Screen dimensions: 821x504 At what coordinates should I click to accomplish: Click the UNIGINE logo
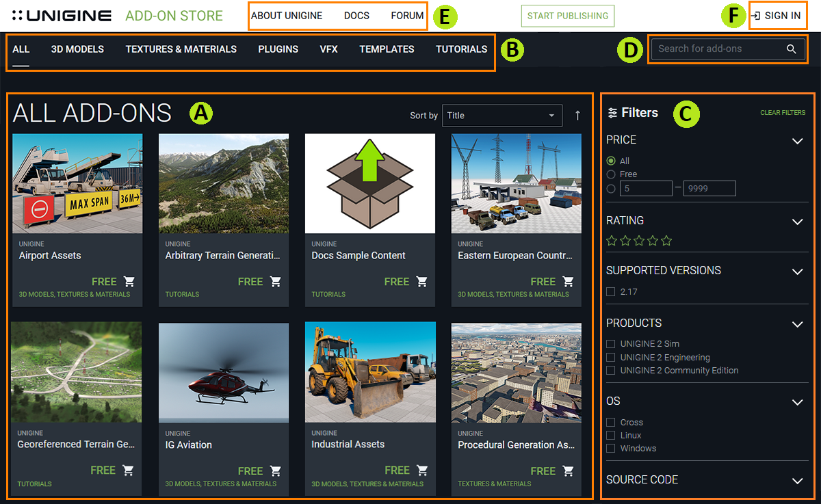pyautogui.click(x=62, y=15)
